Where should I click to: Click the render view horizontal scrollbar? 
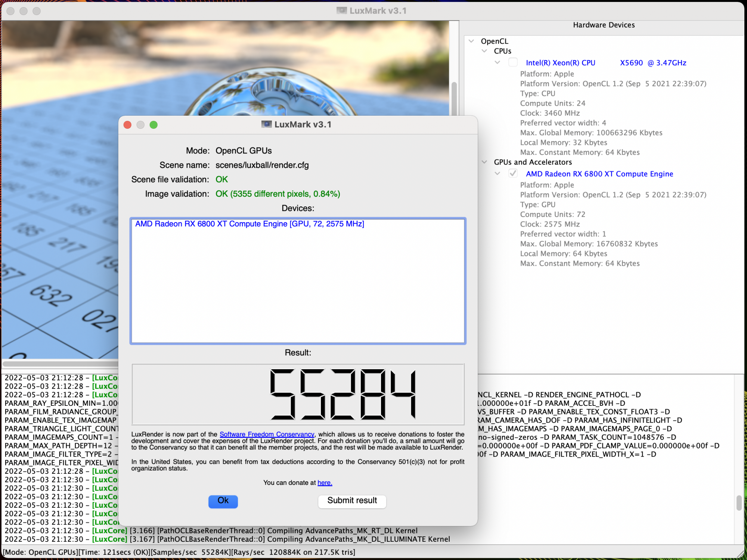60,364
